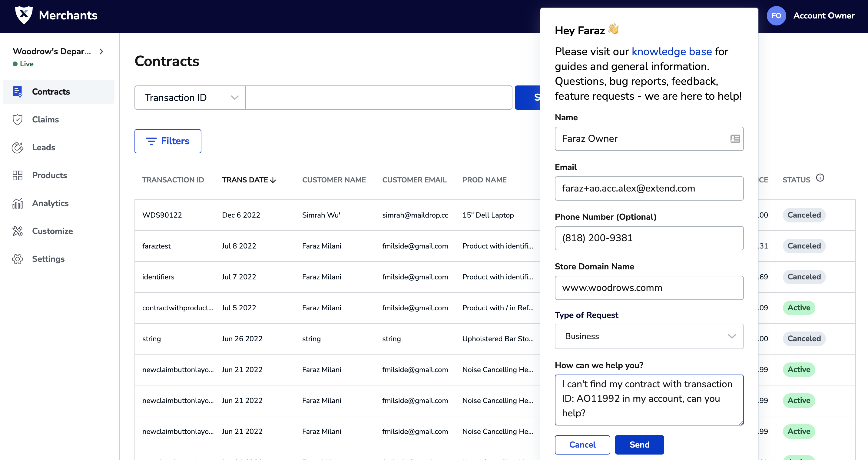Click the contact card icon in Name field
Screen dimensions: 868x460
(735, 138)
